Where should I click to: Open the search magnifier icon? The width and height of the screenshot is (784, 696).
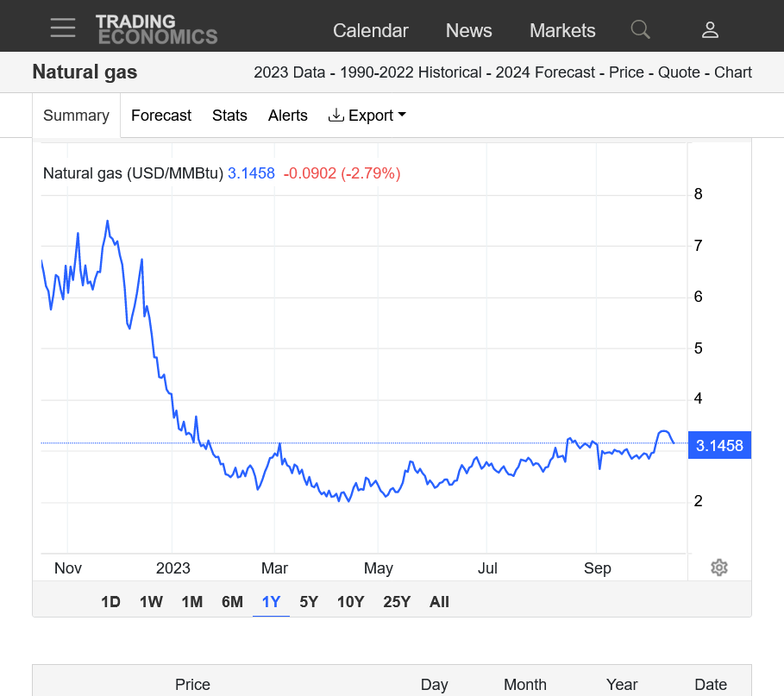pyautogui.click(x=640, y=30)
